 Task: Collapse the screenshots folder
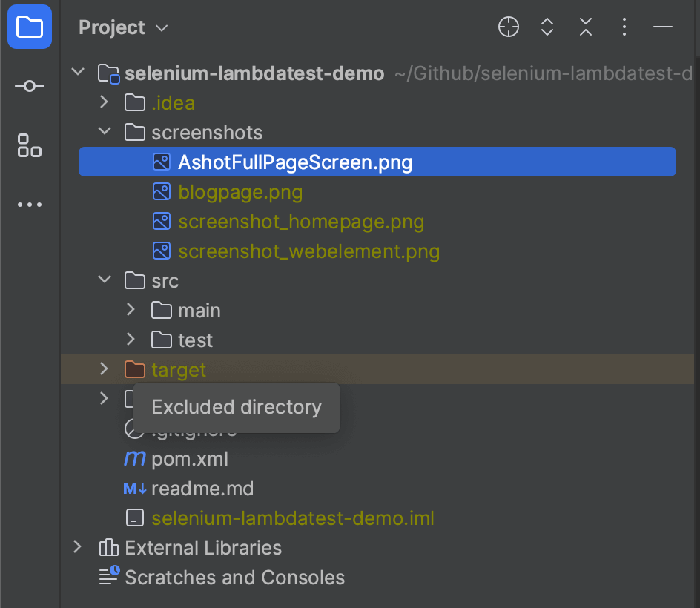pos(105,132)
